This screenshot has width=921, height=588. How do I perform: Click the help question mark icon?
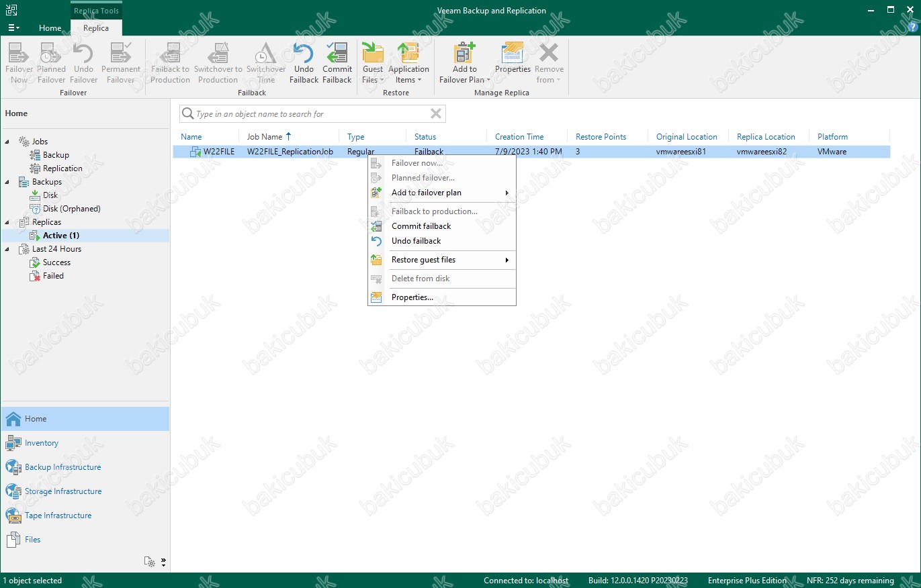[912, 28]
